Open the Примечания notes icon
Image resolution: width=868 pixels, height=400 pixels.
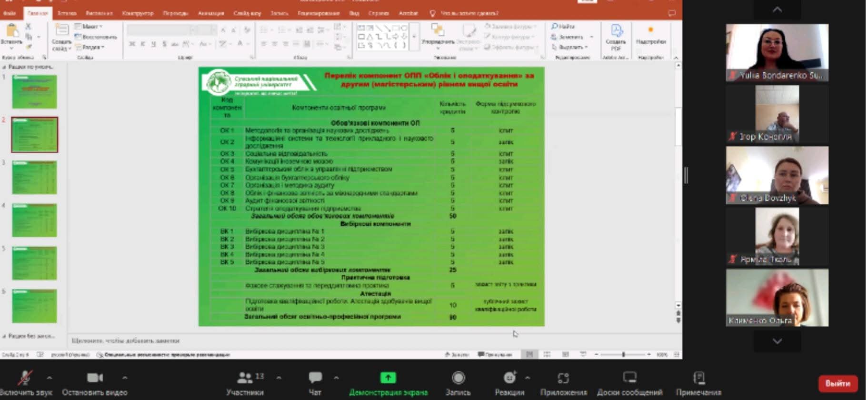point(698,378)
